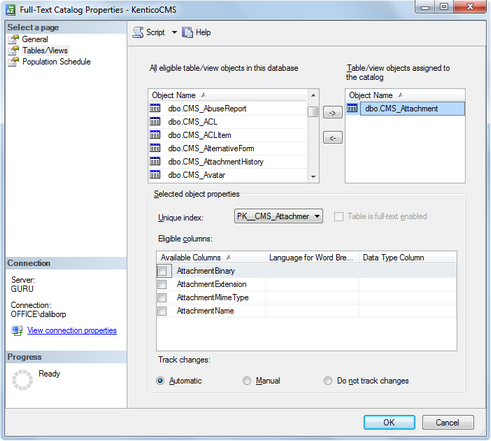Select Do not track changes option
Viewport: 491px width, 441px height.
click(366, 381)
